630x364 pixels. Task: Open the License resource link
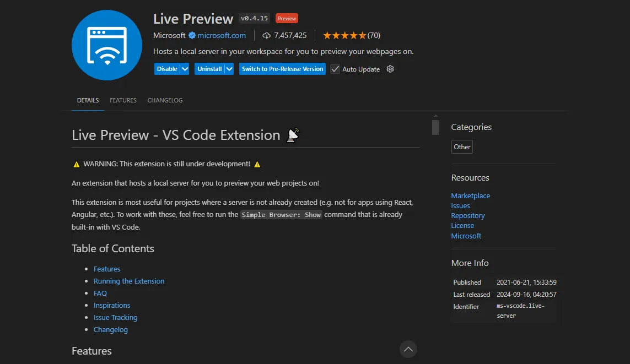pyautogui.click(x=462, y=226)
